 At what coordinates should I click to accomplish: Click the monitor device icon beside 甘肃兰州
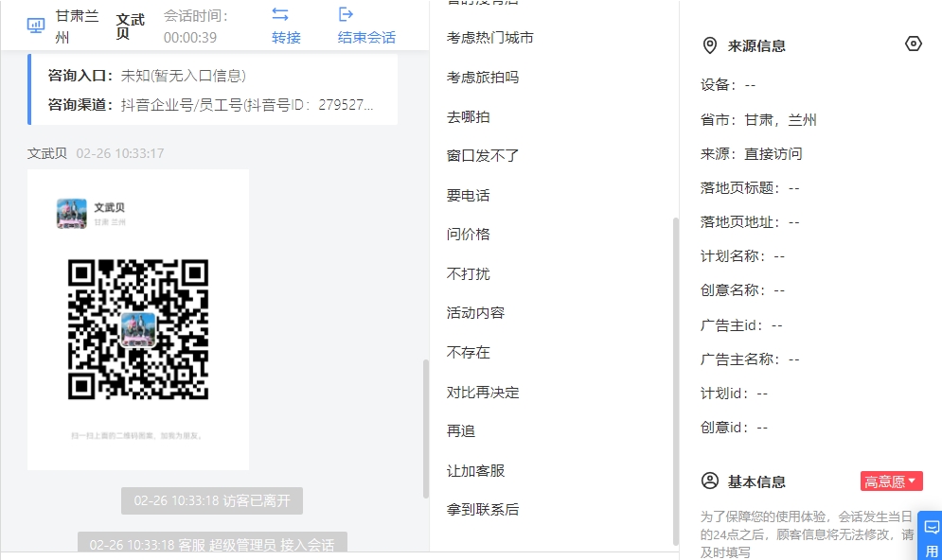(36, 26)
